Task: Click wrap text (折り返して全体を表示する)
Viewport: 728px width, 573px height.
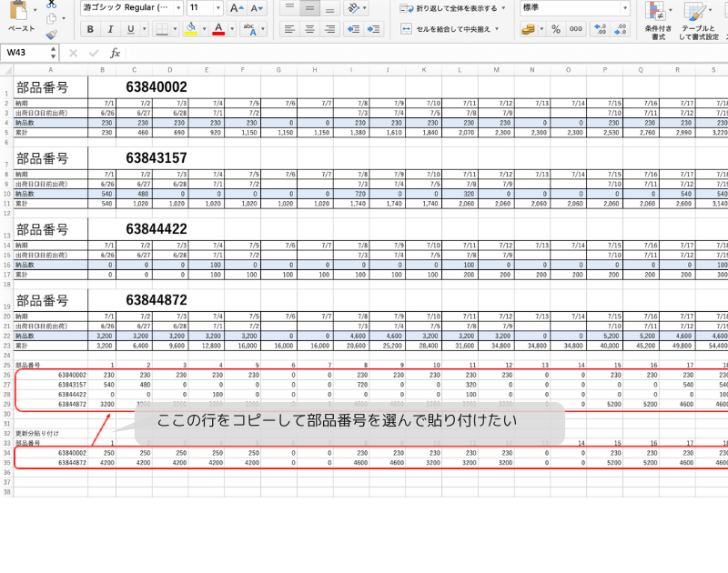Action: (x=453, y=8)
